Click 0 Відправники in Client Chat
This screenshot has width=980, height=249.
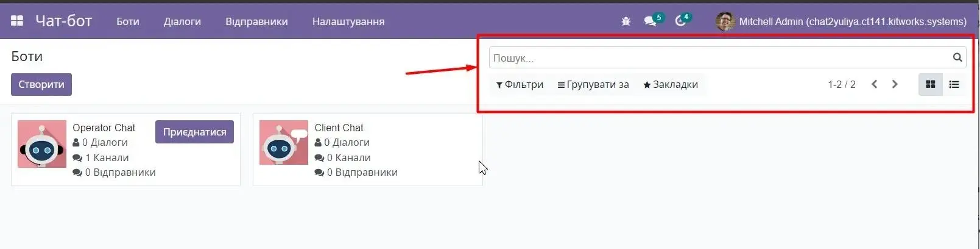point(356,172)
